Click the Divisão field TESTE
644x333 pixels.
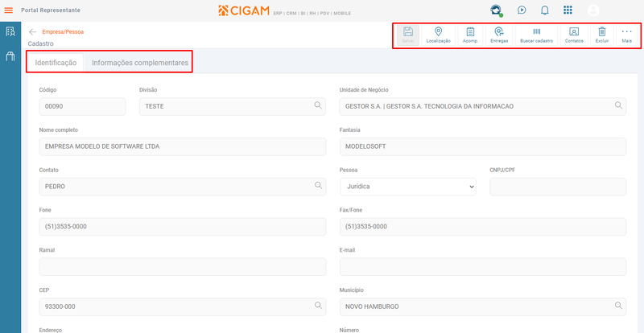pyautogui.click(x=233, y=106)
